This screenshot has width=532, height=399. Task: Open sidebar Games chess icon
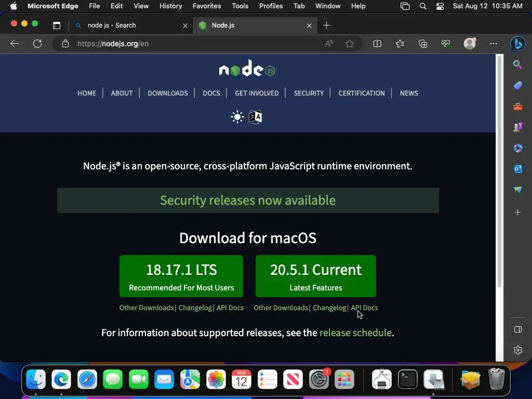coord(517,127)
